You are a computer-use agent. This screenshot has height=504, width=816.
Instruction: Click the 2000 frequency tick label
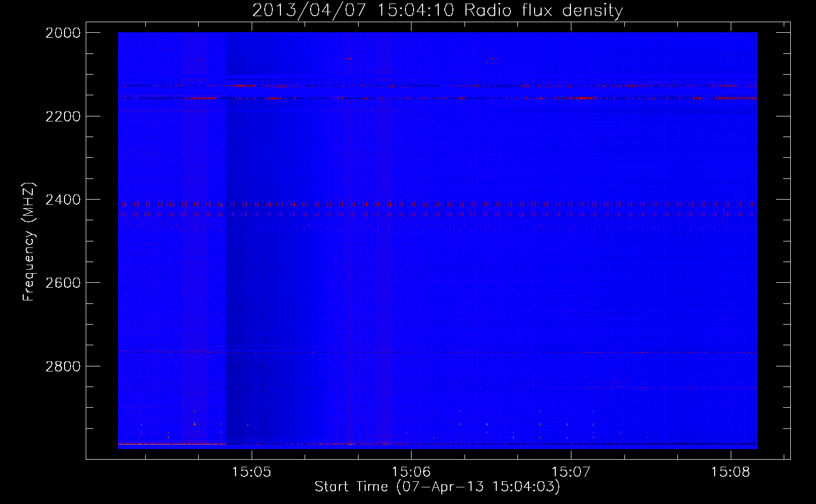[63, 33]
